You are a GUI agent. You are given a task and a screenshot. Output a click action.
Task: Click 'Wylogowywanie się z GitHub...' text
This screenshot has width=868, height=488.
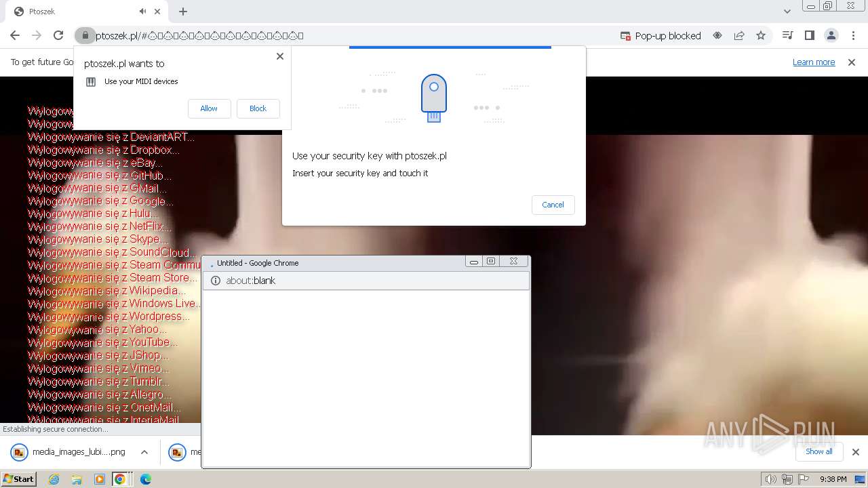100,176
